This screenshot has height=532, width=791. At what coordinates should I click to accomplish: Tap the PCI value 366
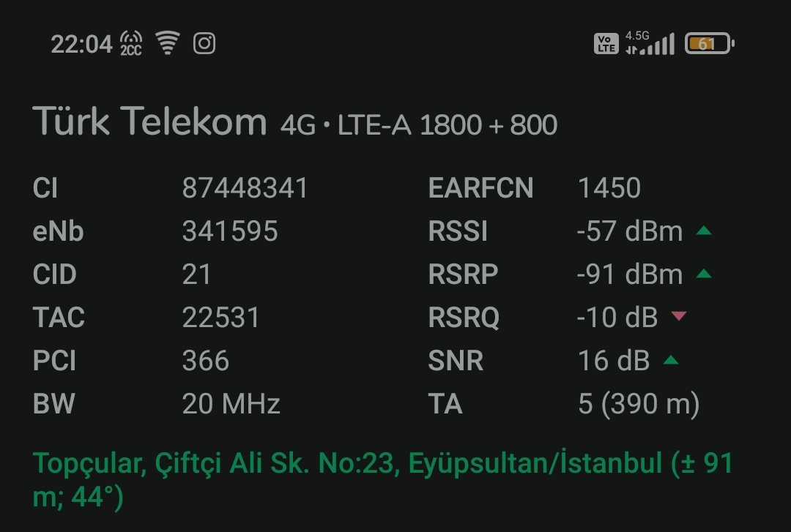(x=206, y=361)
